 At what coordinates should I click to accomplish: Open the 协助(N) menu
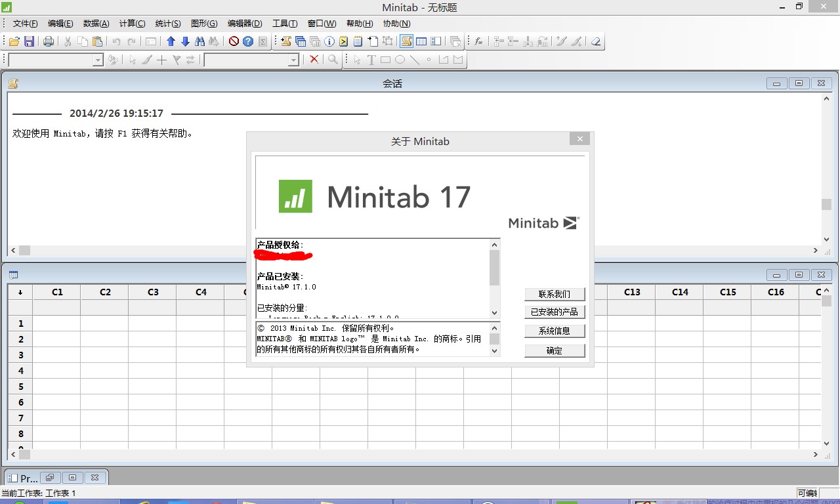pos(396,24)
